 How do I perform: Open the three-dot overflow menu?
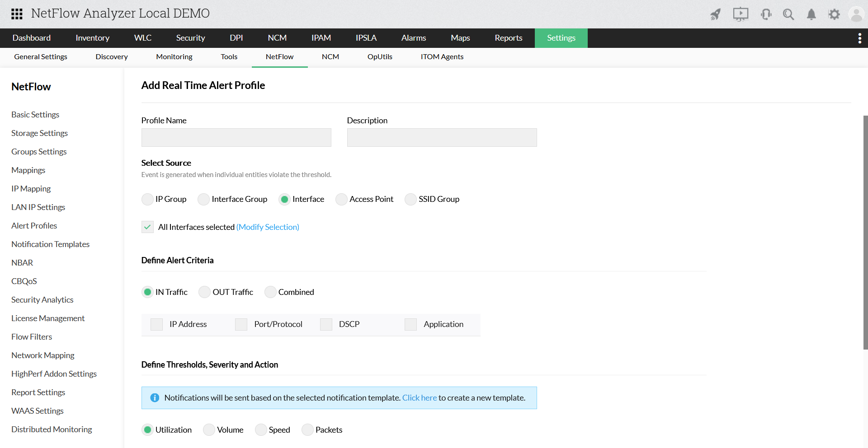click(860, 38)
